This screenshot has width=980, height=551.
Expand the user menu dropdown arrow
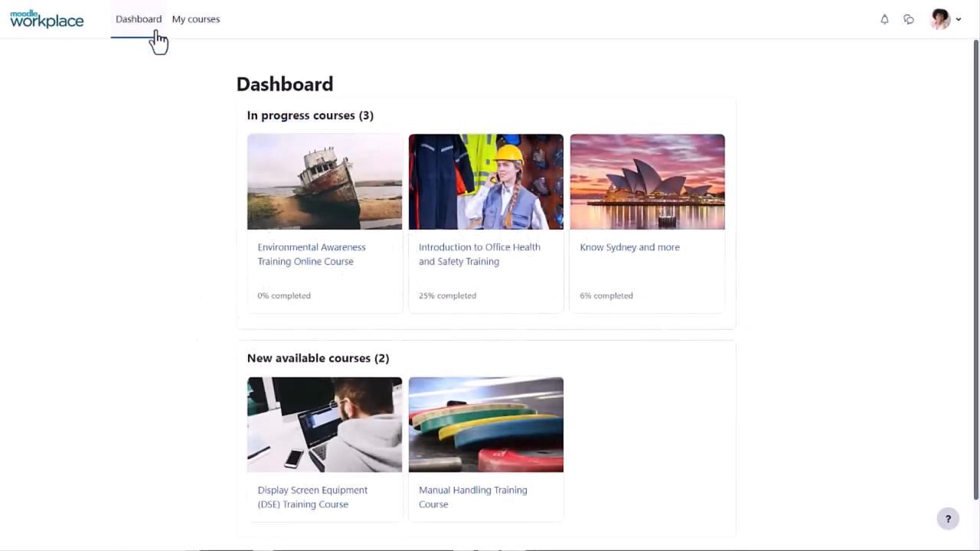pyautogui.click(x=959, y=20)
